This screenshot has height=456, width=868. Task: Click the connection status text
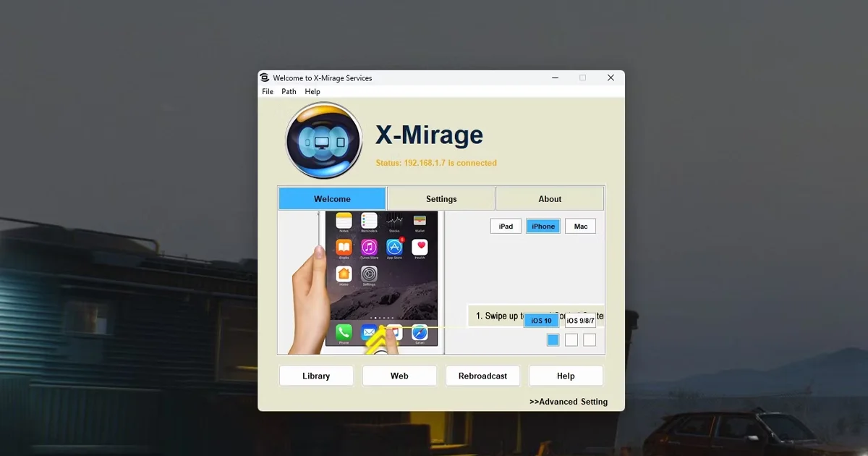point(436,163)
